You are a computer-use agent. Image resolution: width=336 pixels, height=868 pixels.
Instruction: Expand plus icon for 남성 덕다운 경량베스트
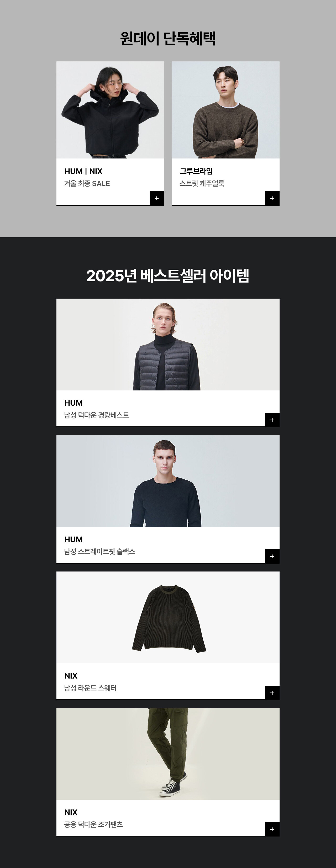(x=272, y=420)
